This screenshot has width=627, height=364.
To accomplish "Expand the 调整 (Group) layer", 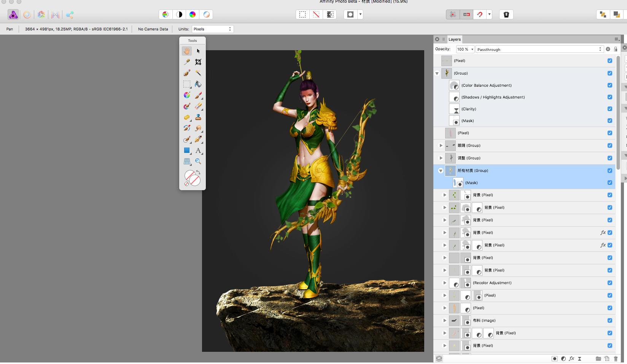I will 441,158.
